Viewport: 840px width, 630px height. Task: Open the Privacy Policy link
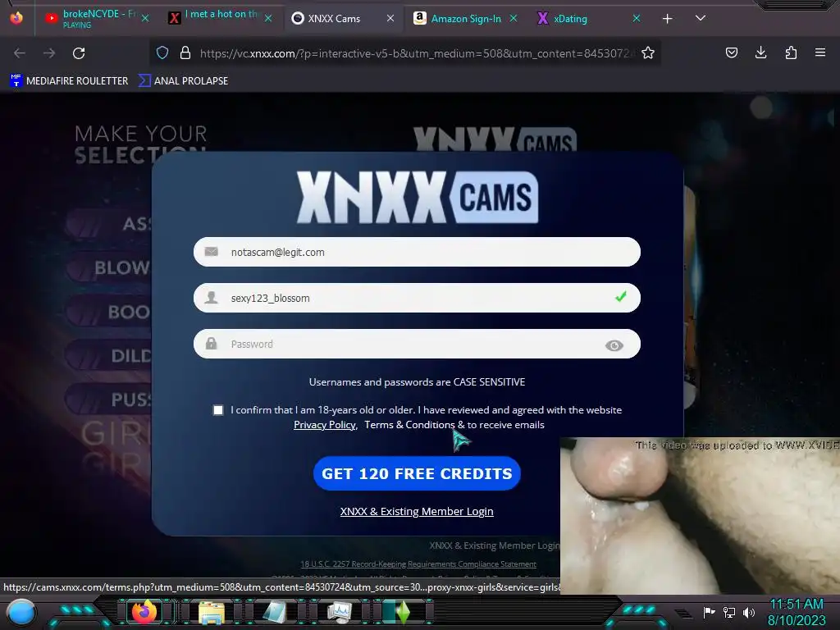tap(325, 425)
